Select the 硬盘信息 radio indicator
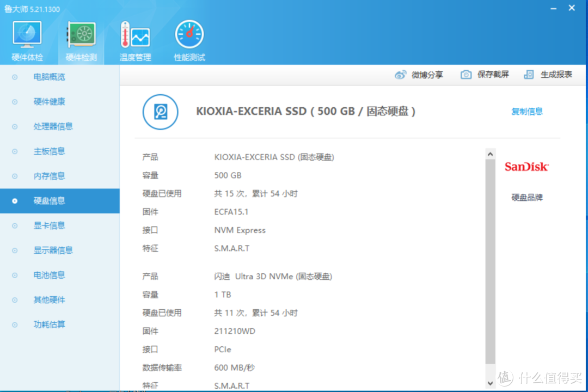The image size is (588, 392). click(x=15, y=201)
